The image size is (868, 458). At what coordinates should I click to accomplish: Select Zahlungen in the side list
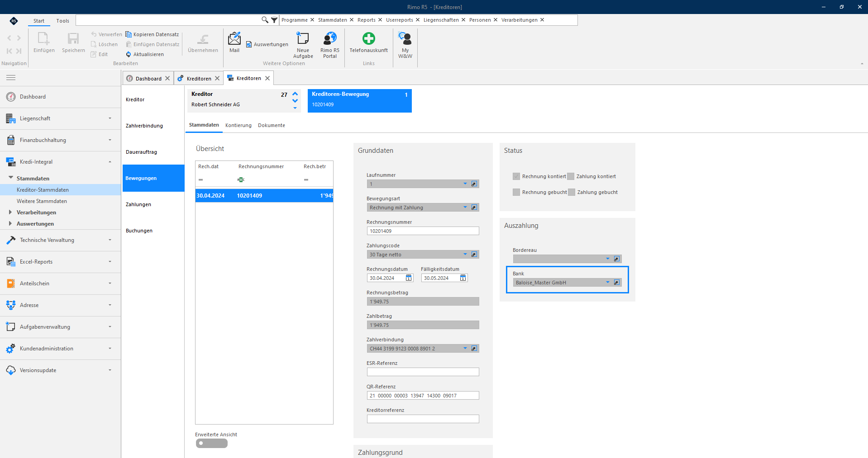[x=138, y=204]
